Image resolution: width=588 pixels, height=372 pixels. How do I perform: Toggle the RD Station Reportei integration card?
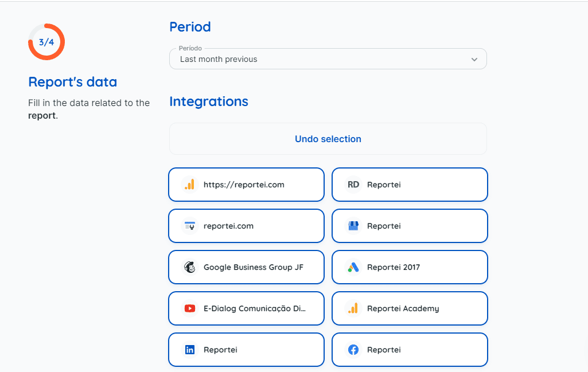coord(410,185)
